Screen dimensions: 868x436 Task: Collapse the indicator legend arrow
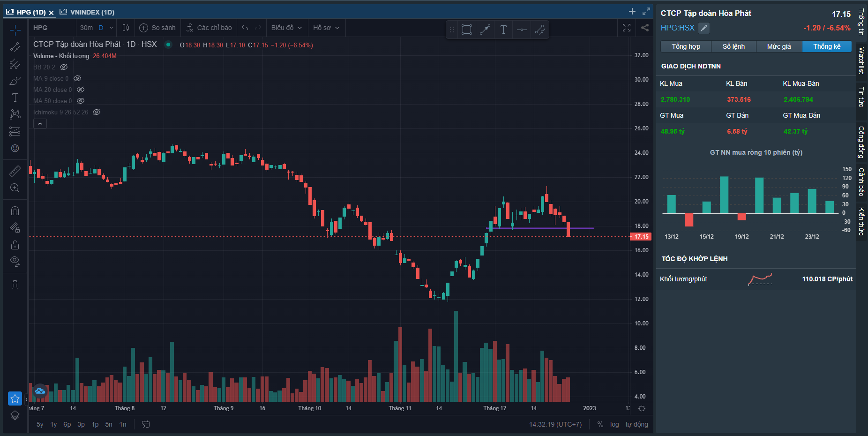pyautogui.click(x=40, y=124)
